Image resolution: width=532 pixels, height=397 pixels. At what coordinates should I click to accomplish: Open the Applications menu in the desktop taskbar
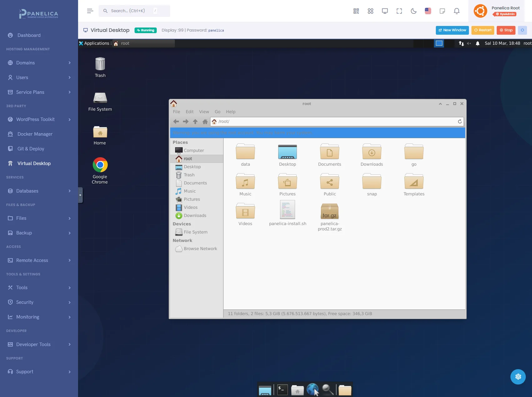click(x=95, y=43)
